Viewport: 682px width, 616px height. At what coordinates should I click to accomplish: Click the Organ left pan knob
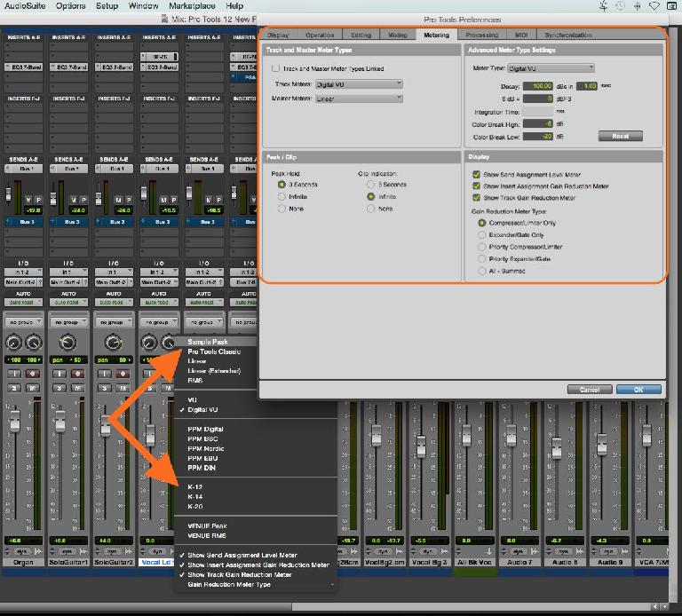click(x=13, y=343)
